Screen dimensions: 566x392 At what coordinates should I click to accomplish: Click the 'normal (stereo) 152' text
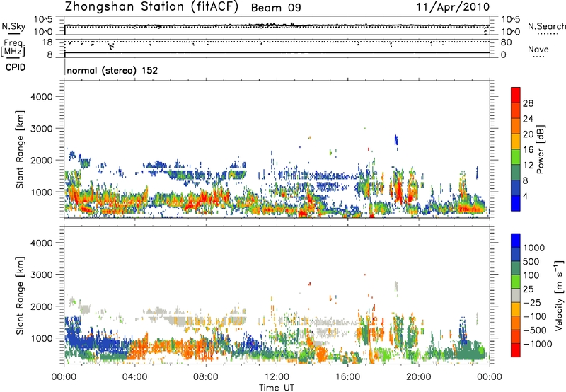coord(112,70)
